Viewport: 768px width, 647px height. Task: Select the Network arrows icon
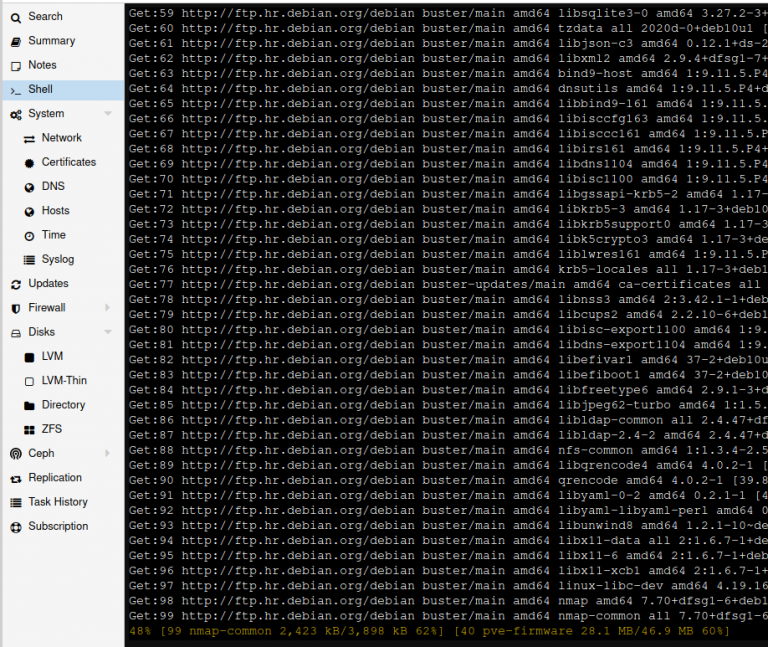pos(30,138)
